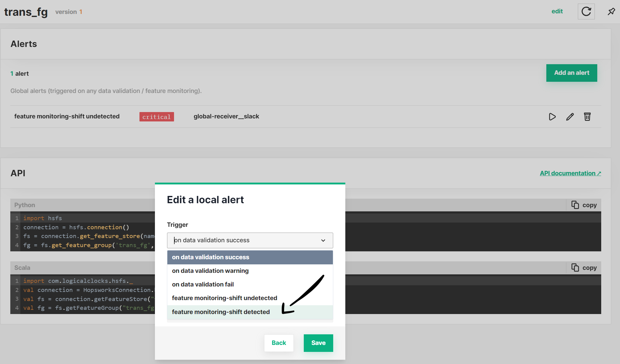620x364 pixels.
Task: Click the red 'critical' severity badge
Action: point(156,117)
